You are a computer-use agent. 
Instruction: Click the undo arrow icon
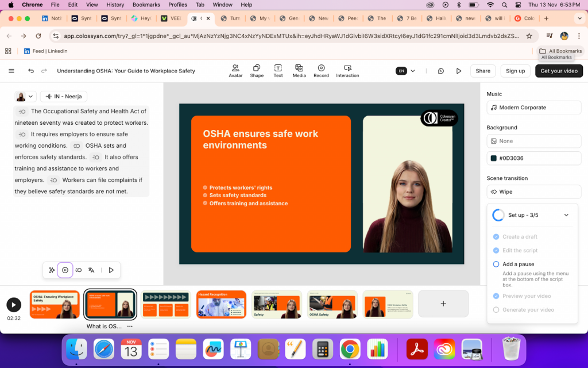click(x=31, y=71)
